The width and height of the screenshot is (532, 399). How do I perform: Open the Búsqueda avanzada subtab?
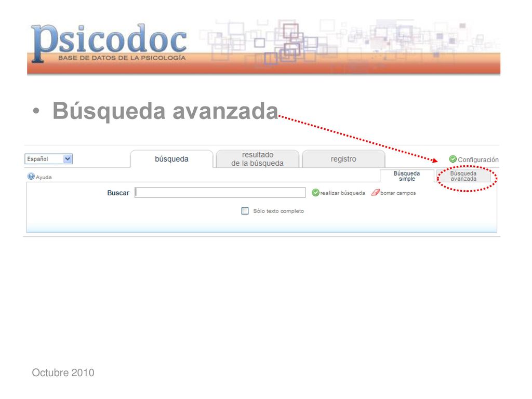point(463,176)
